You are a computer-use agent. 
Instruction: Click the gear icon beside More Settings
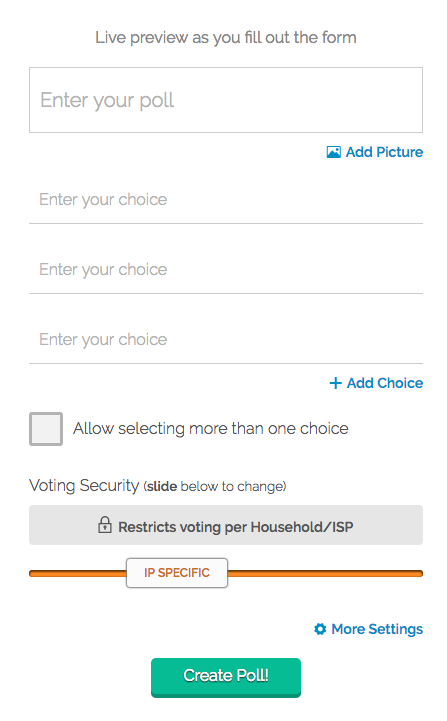click(x=320, y=629)
